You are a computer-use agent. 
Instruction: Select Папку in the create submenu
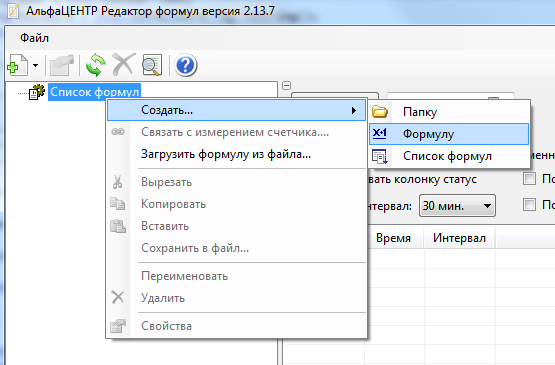[x=449, y=112]
